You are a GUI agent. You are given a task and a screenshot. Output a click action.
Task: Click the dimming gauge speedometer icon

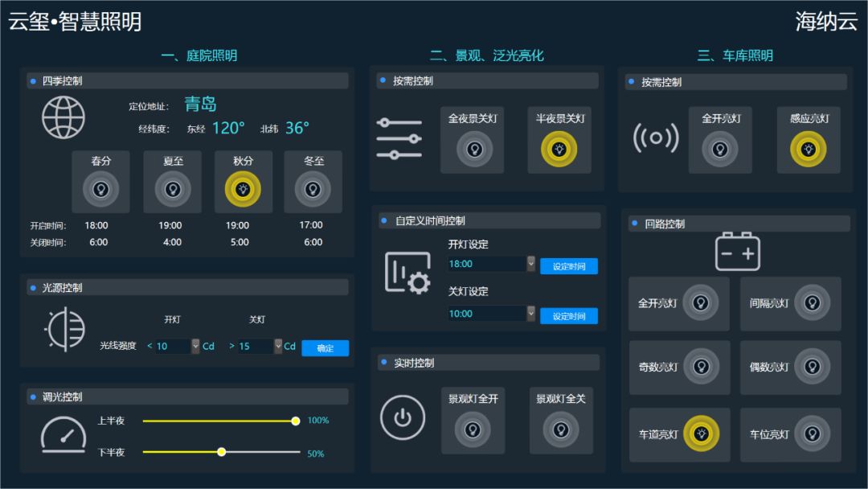[x=63, y=435]
